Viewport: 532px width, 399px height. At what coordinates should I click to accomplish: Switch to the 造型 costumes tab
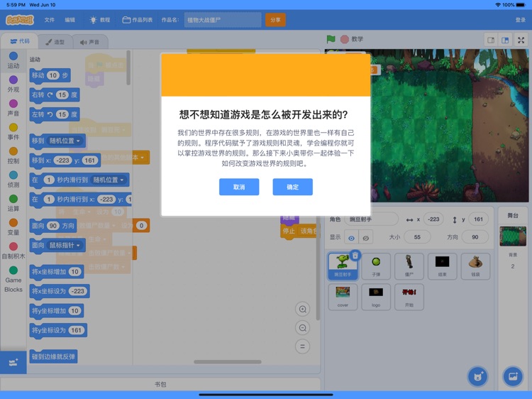pyautogui.click(x=55, y=42)
